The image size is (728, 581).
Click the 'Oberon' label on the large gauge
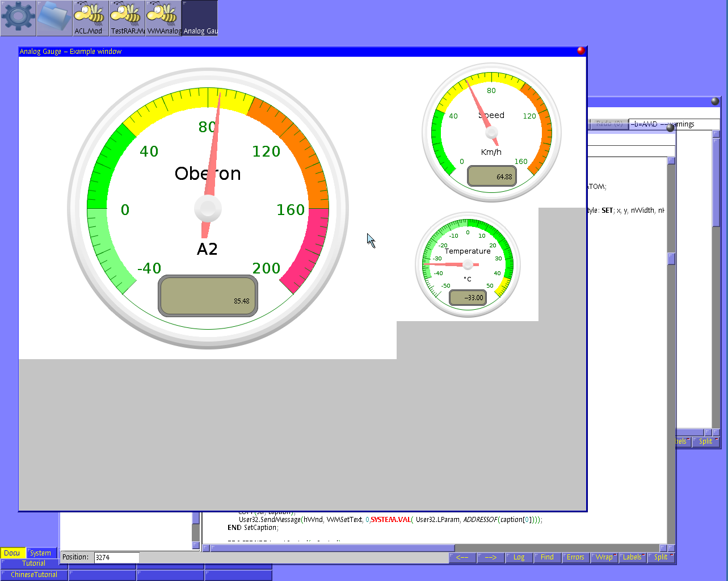click(208, 174)
